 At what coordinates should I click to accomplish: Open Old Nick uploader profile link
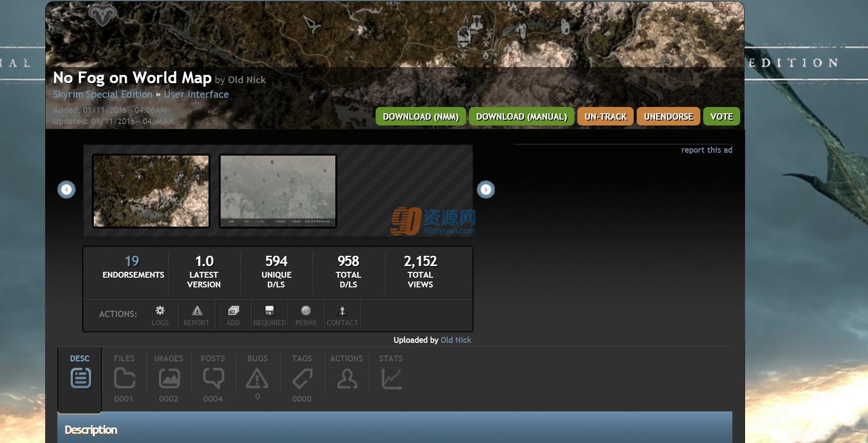point(456,340)
